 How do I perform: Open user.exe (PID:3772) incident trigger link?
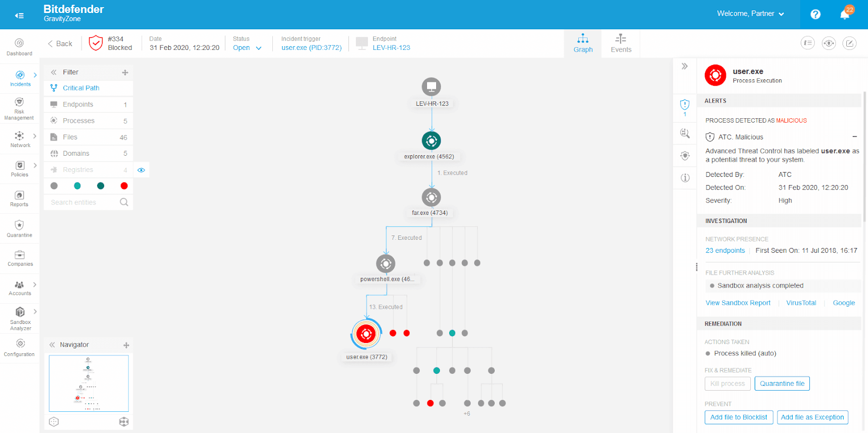311,48
